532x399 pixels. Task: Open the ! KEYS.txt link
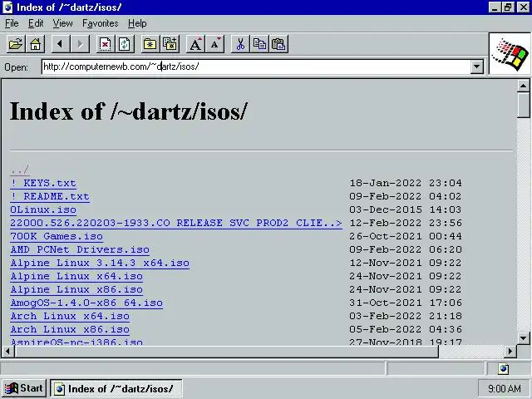[43, 183]
